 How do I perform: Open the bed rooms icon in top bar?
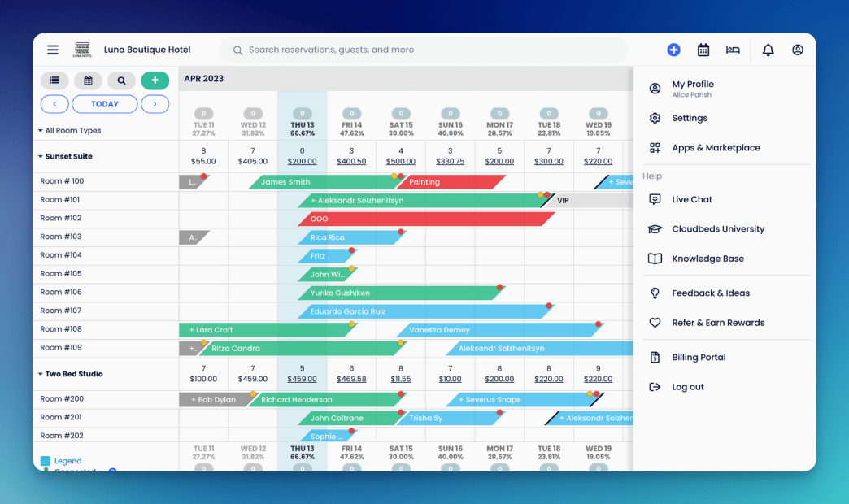coord(733,50)
